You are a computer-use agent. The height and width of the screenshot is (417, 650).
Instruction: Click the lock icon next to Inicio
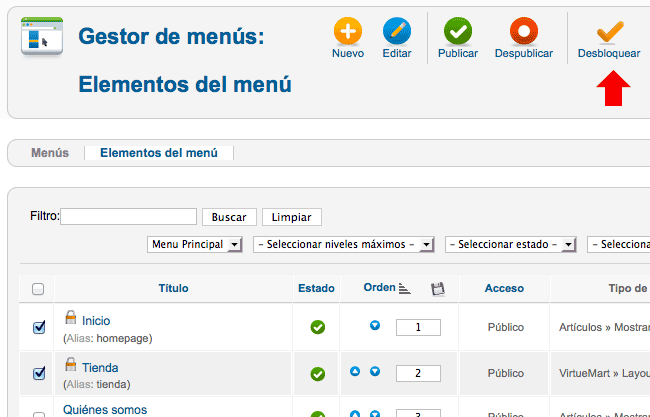pyautogui.click(x=70, y=318)
